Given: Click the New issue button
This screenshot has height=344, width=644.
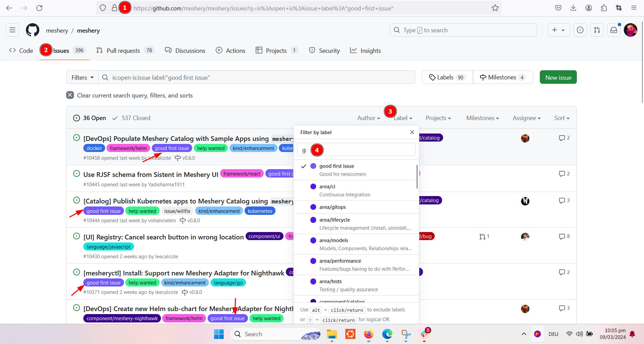Looking at the screenshot, I should [558, 77].
